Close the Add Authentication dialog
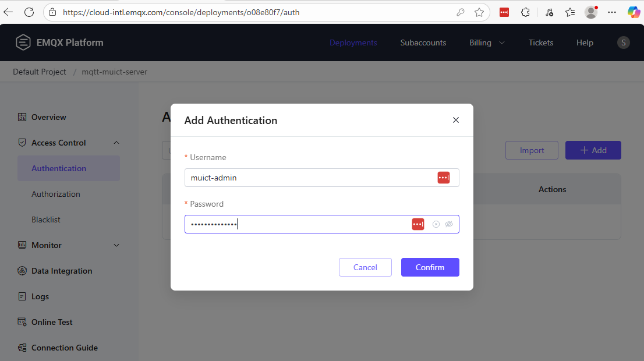 coord(456,120)
